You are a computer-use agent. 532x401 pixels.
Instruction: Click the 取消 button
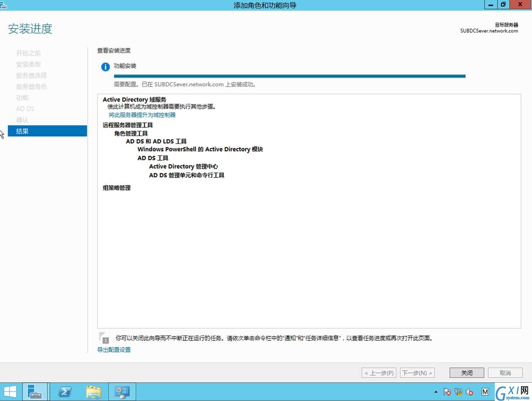(x=505, y=373)
